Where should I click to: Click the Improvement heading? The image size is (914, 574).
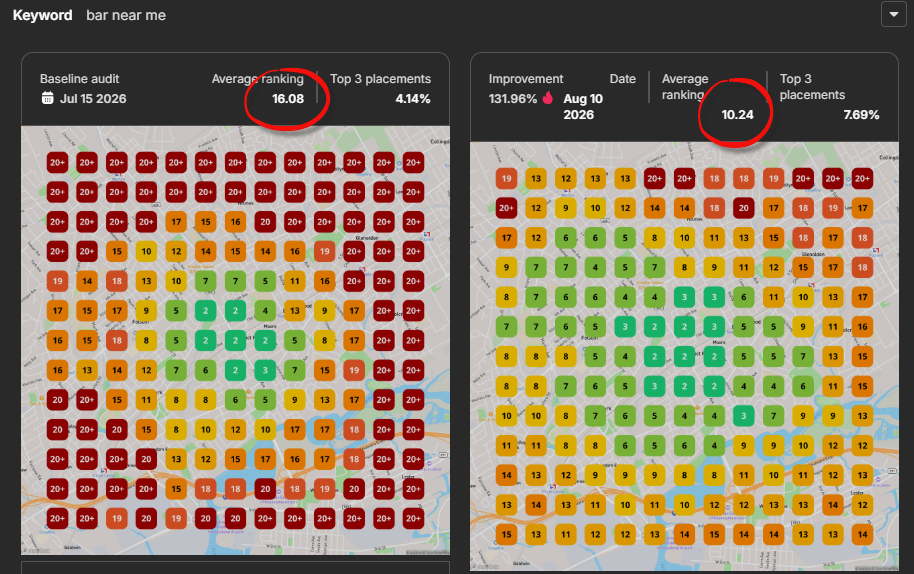526,79
